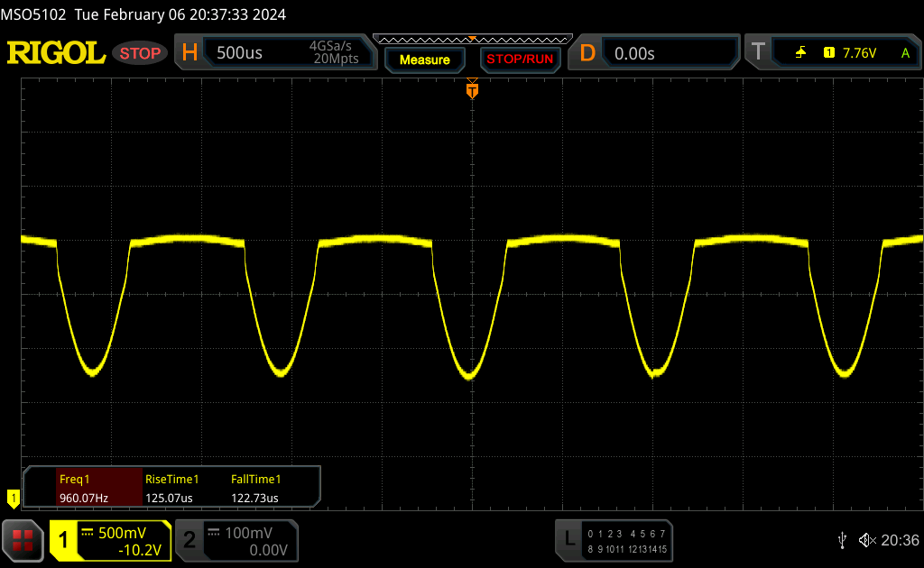Image resolution: width=924 pixels, height=568 pixels.
Task: Click the 4GSa/s sample rate readout
Action: (x=330, y=46)
